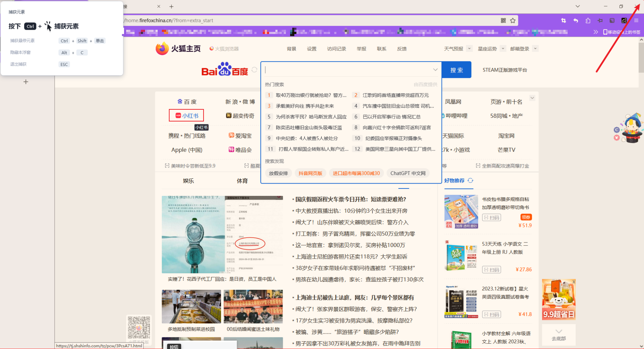This screenshot has width=644, height=349.
Task: Switch to the 娱乐 news tab
Action: 188,181
